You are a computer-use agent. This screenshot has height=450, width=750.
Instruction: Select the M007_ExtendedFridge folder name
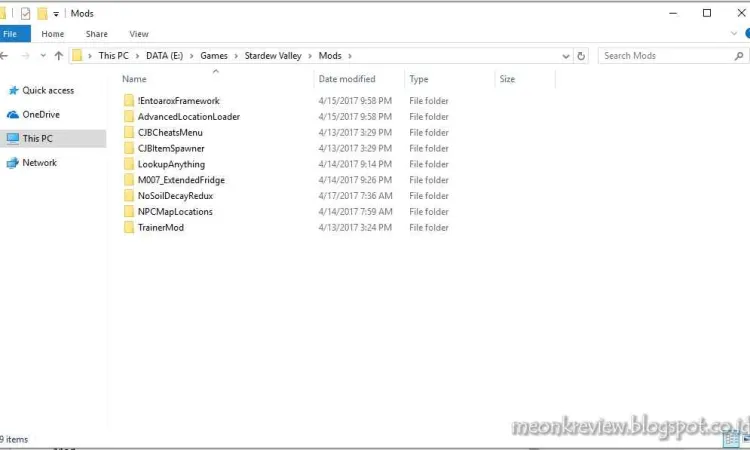tap(181, 180)
